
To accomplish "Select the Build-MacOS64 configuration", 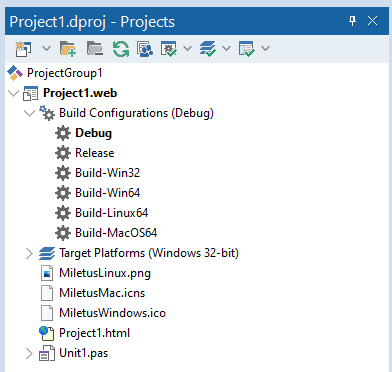I will point(116,233).
